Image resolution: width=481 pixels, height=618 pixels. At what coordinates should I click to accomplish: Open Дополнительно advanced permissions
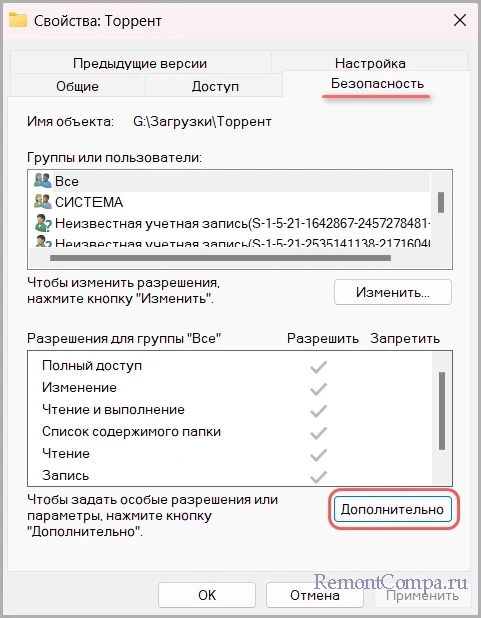[x=393, y=509]
